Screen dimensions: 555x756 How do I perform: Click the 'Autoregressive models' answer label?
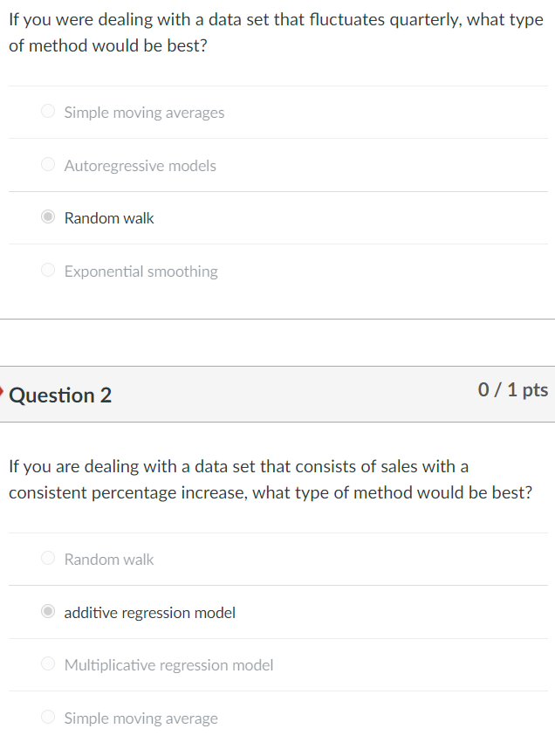point(140,165)
